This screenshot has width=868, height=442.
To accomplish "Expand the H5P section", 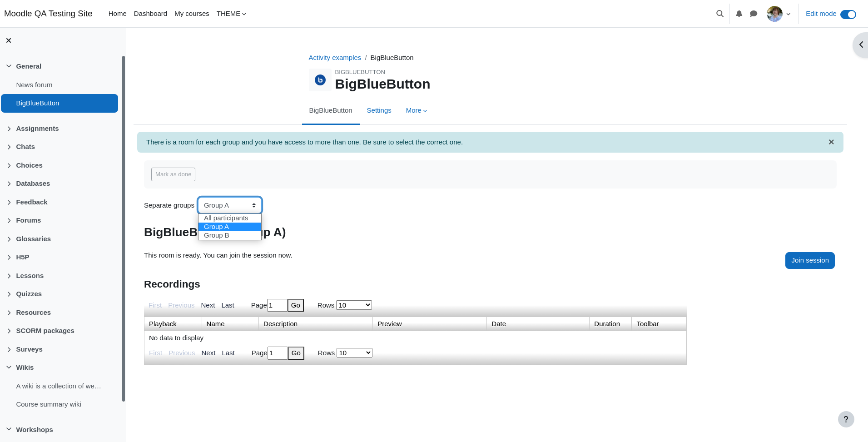I will (9, 257).
